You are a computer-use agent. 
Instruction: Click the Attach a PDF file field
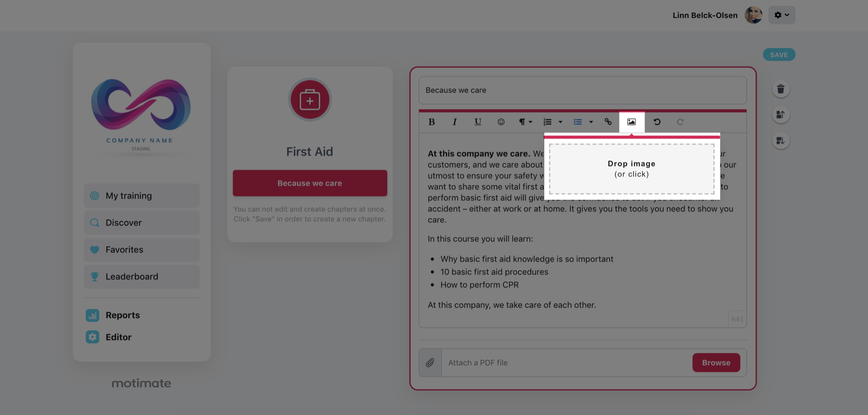coord(566,363)
